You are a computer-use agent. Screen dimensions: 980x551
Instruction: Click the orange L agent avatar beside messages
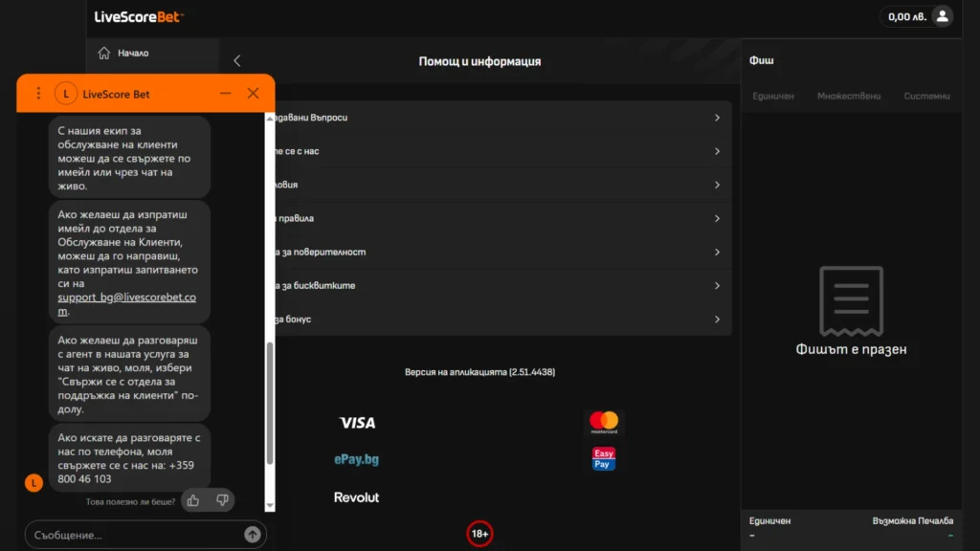pyautogui.click(x=33, y=483)
